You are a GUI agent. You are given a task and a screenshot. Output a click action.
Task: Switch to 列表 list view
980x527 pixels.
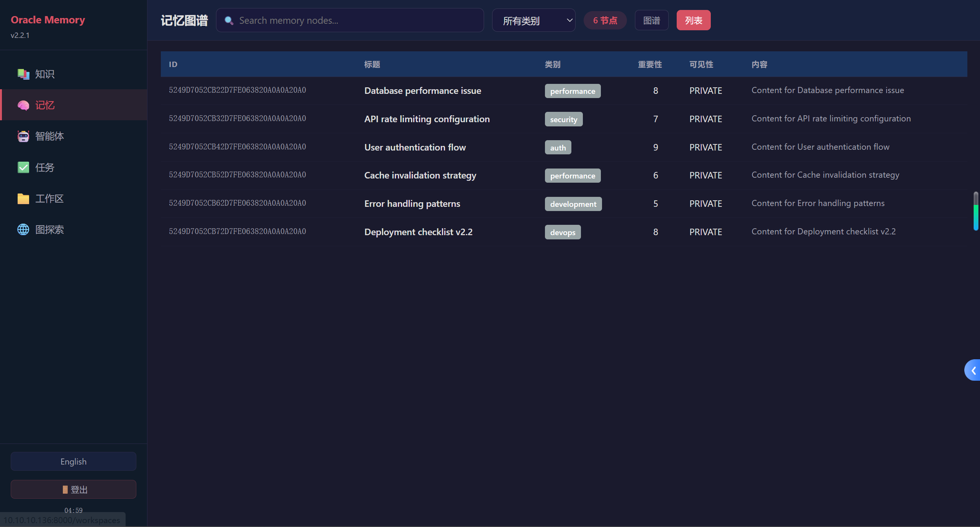click(x=693, y=20)
